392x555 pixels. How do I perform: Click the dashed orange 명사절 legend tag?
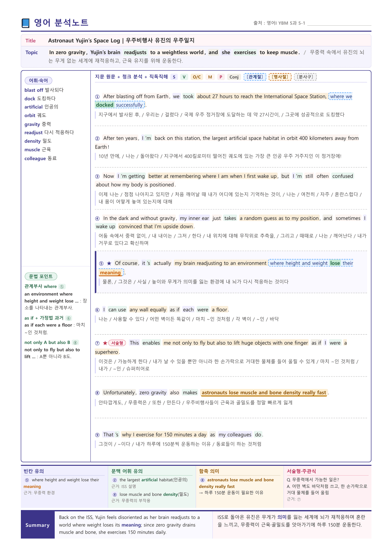(x=280, y=77)
